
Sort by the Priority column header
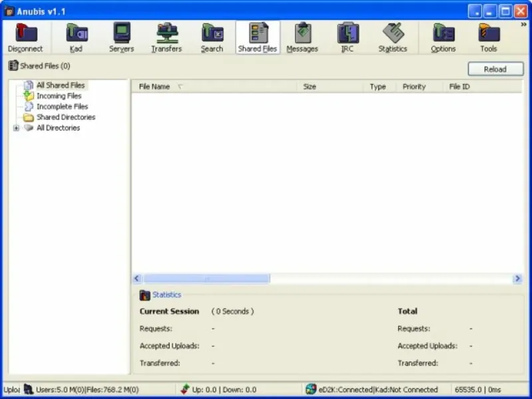click(x=419, y=87)
